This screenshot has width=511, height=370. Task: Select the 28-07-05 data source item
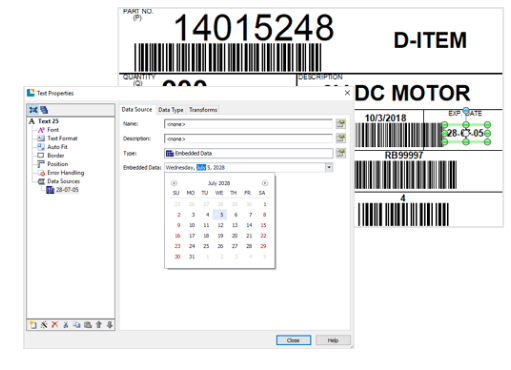(x=67, y=190)
